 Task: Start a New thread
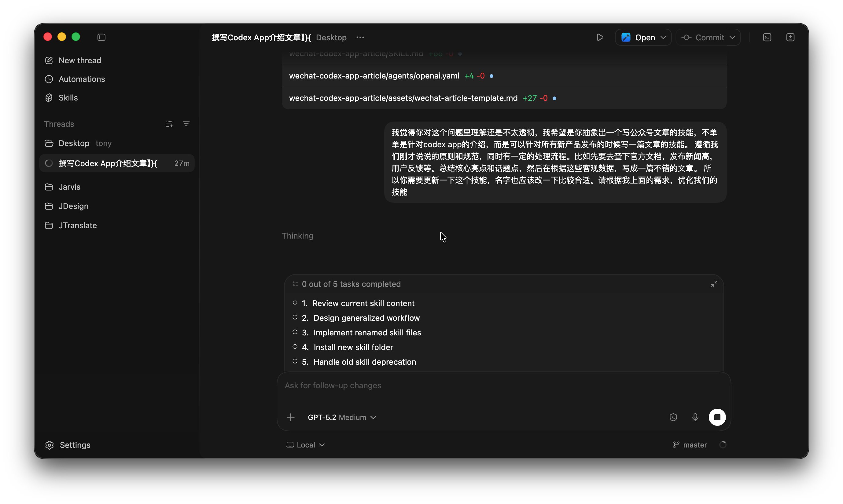point(79,60)
